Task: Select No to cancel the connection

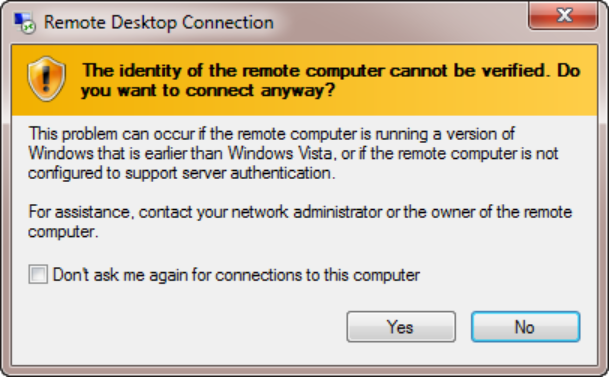Action: (525, 327)
